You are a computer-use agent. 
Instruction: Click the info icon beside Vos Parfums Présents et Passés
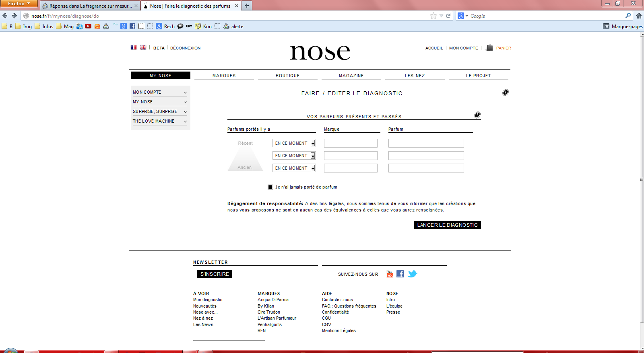pyautogui.click(x=477, y=115)
